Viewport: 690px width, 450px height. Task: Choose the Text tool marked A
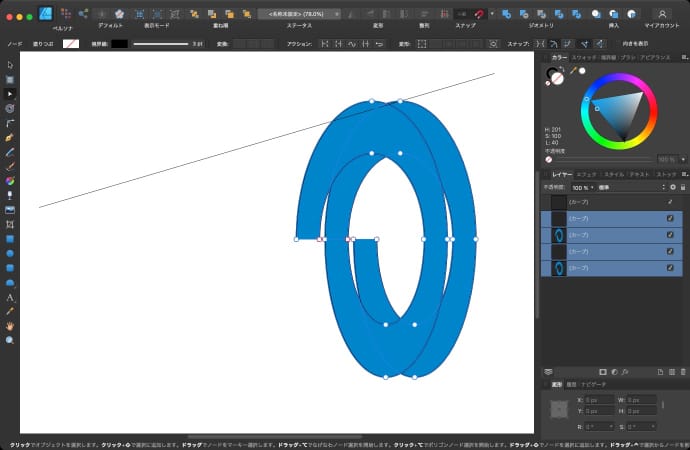(x=10, y=297)
